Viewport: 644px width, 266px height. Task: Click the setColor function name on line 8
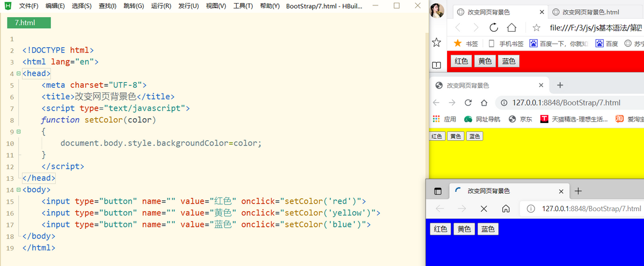click(104, 120)
